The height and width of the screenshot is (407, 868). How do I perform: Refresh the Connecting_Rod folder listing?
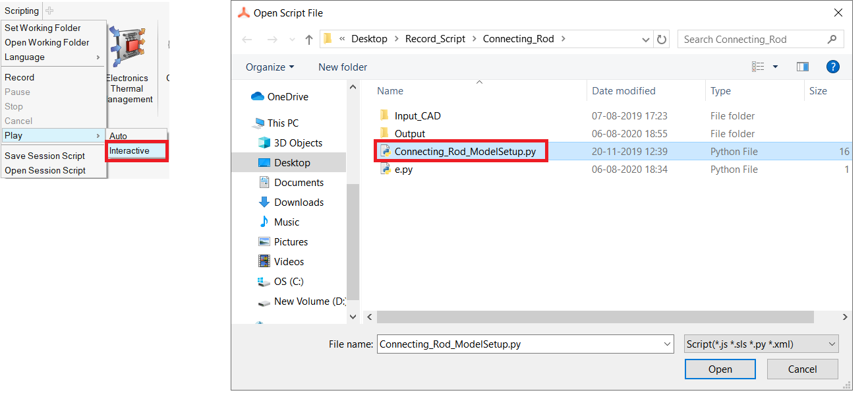[662, 39]
